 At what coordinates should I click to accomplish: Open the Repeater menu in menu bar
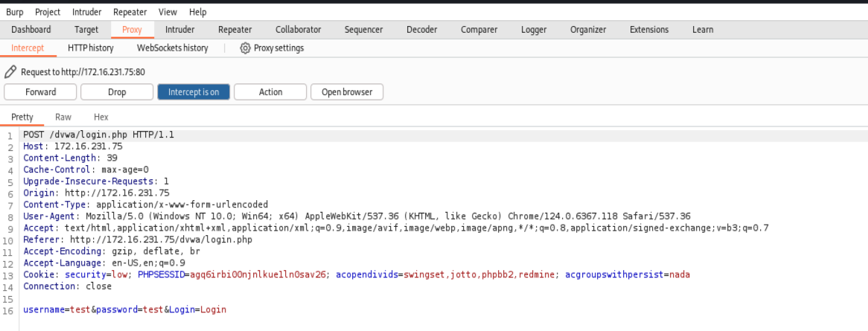130,12
